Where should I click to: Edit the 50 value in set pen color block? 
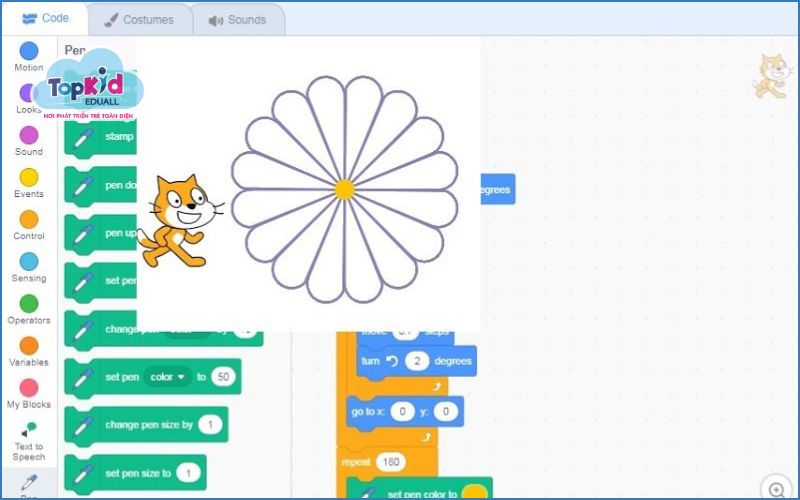(223, 377)
